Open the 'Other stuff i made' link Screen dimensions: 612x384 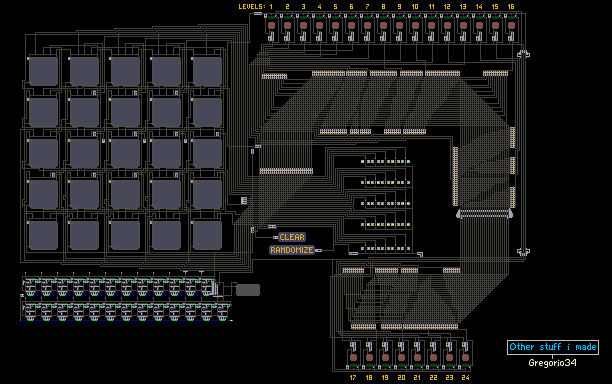553,347
